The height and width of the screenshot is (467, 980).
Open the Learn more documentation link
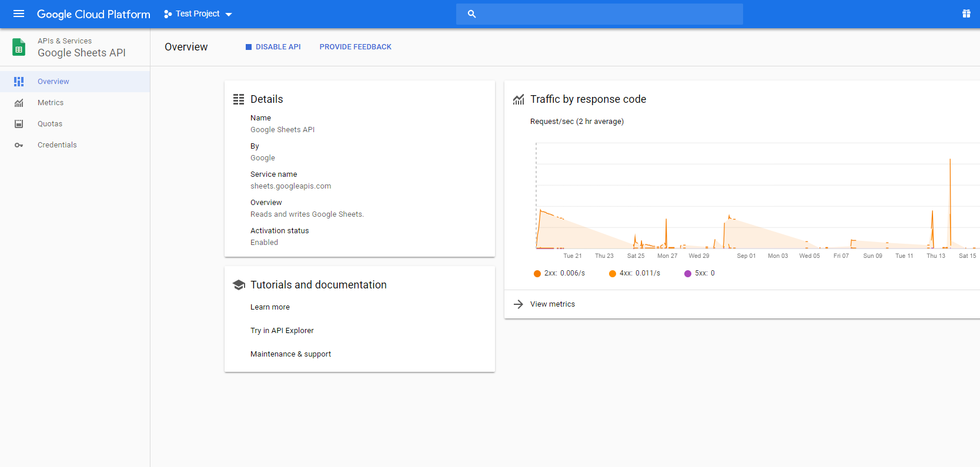270,307
